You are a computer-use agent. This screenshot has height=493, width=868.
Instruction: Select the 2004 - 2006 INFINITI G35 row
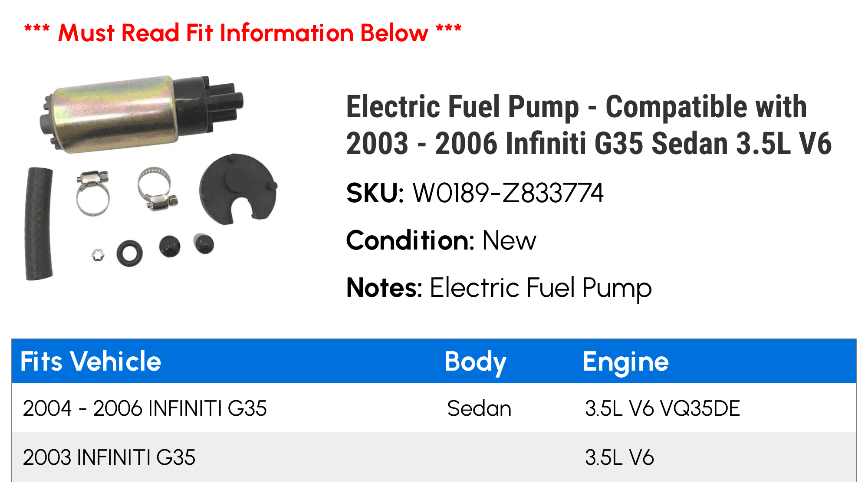(x=145, y=408)
